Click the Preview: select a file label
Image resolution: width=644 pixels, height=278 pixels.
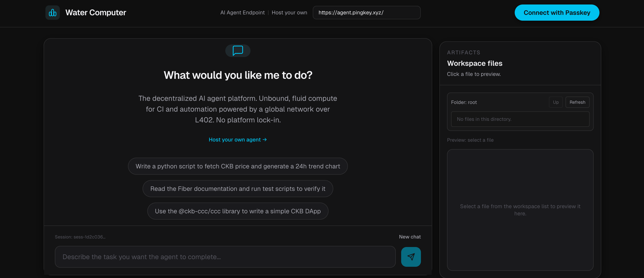pos(470,140)
